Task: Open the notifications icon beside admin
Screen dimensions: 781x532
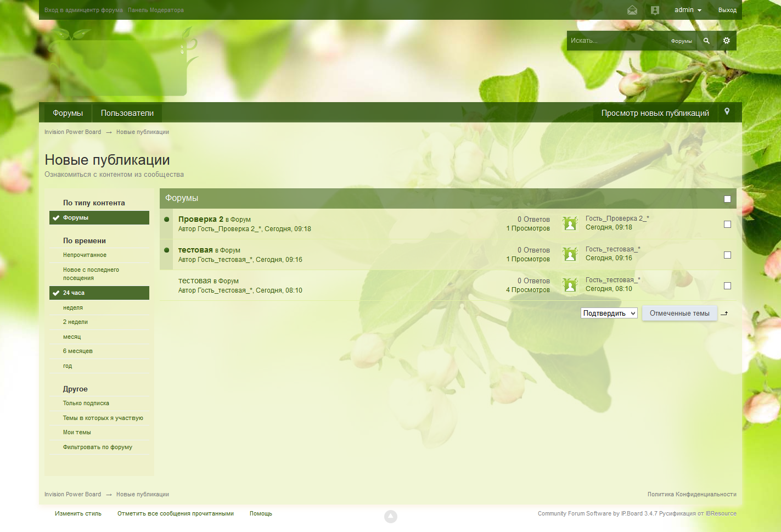Action: click(x=655, y=10)
